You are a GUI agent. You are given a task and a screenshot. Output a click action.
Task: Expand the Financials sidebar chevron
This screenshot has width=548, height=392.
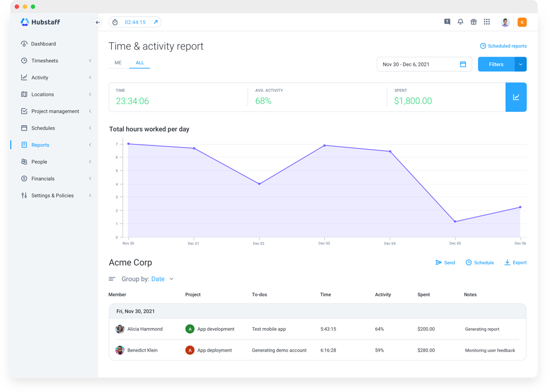tap(90, 179)
